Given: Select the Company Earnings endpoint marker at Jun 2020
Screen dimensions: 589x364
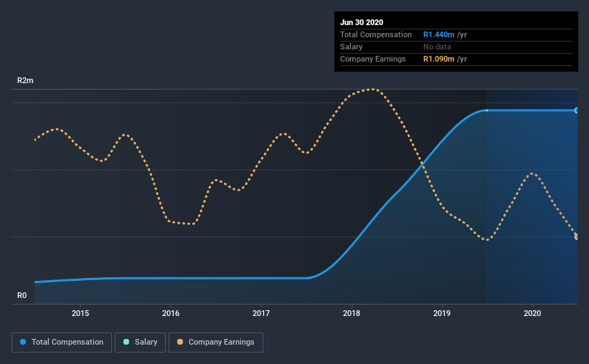Looking at the screenshot, I should [x=577, y=236].
